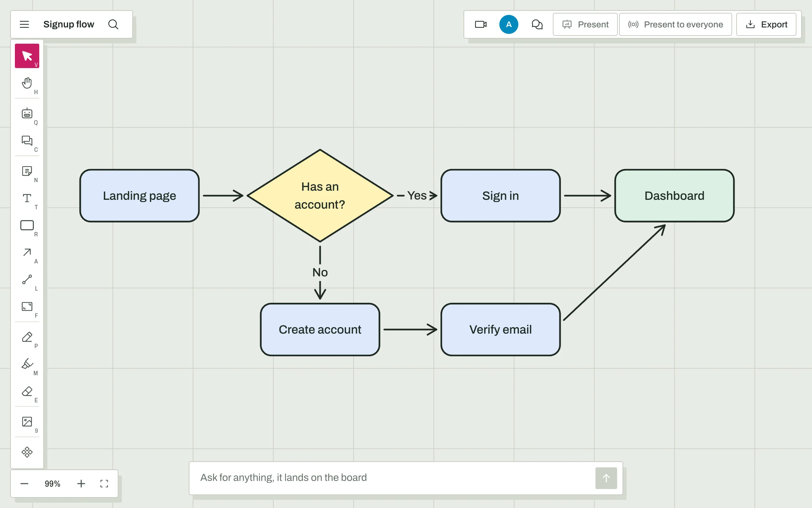Choose the sticky Note tool

coord(27,171)
